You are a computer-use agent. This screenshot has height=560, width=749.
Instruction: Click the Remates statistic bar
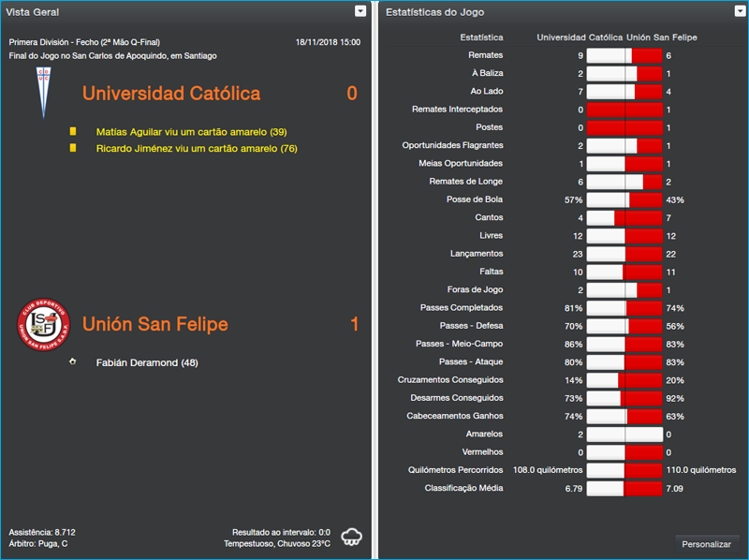[624, 54]
